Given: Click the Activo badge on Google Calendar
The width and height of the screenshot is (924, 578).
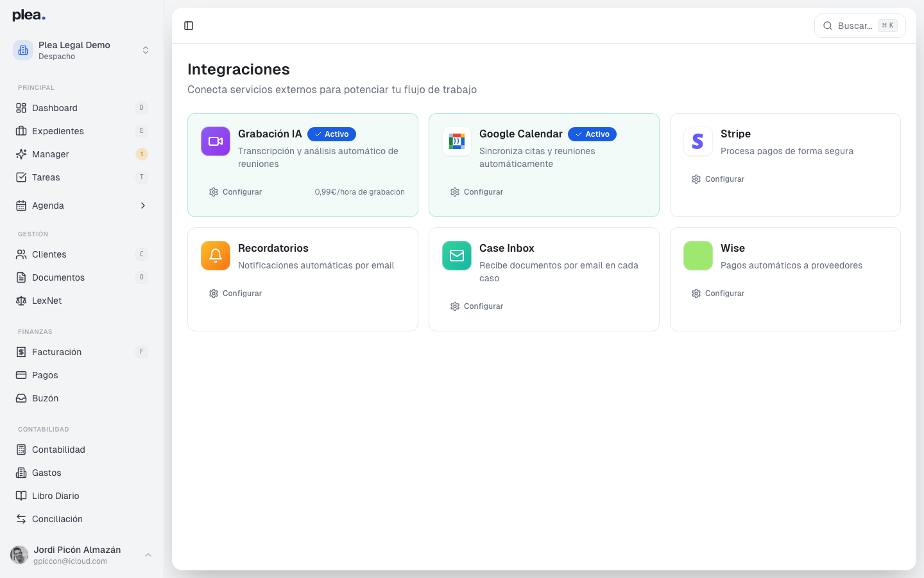Looking at the screenshot, I should coord(592,134).
